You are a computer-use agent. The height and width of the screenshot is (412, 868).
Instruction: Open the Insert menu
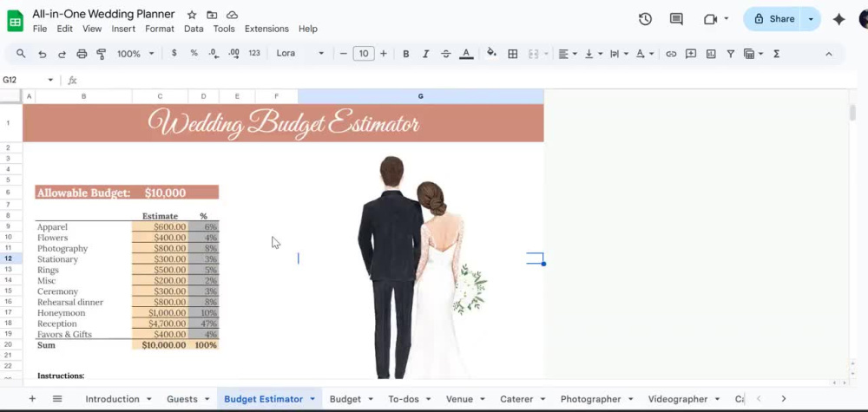123,29
